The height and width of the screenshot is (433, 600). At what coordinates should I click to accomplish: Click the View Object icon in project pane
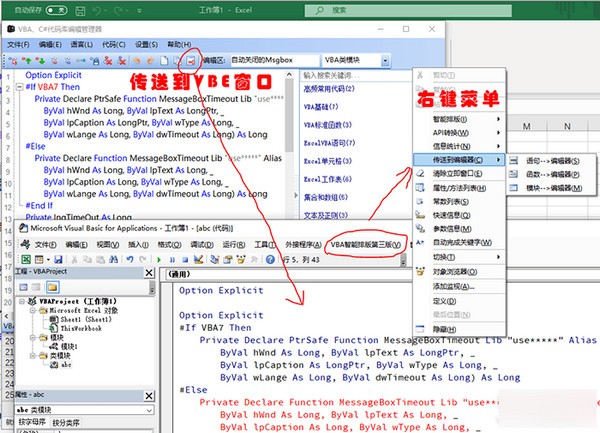36,287
